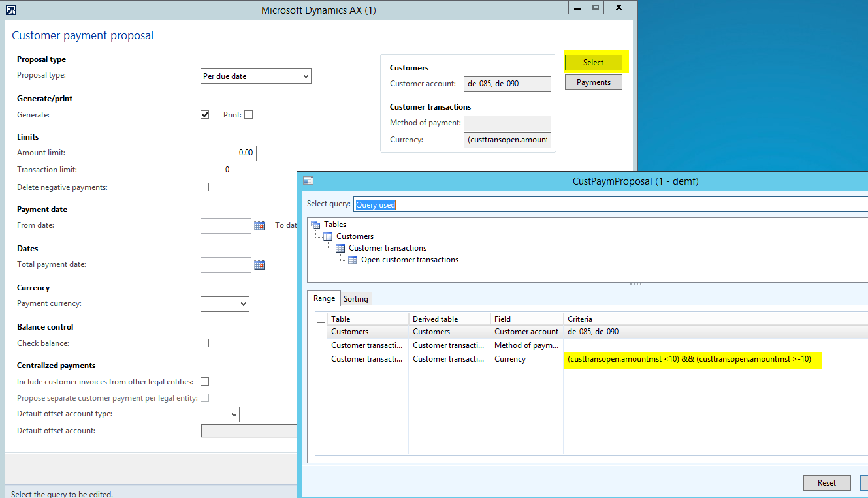
Task: Select the Customer transactions table icon
Action: click(340, 248)
